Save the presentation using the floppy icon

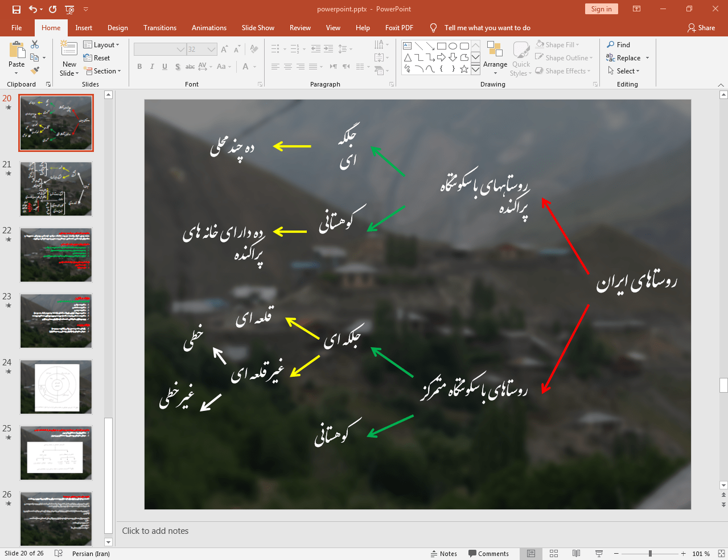[x=16, y=9]
